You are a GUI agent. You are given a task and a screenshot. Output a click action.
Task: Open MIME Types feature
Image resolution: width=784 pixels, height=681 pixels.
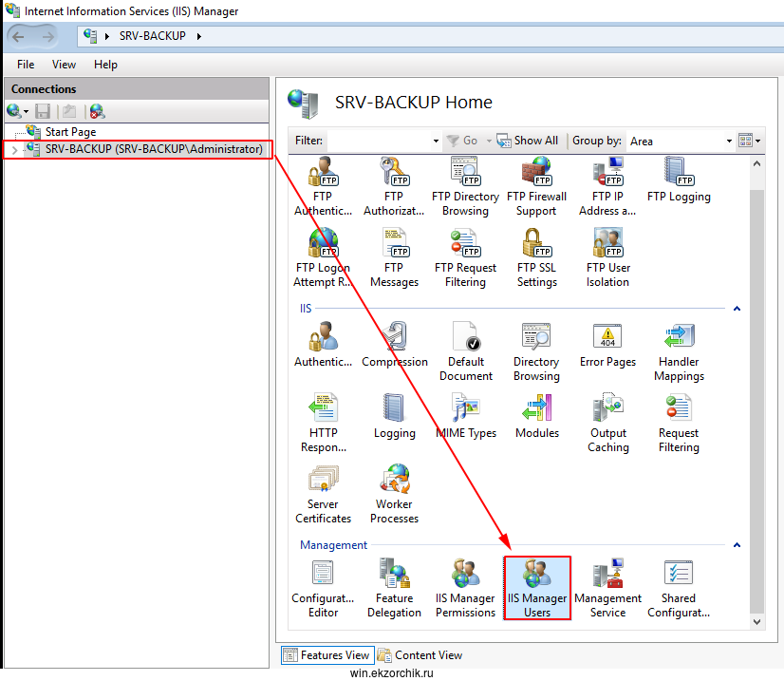click(465, 416)
